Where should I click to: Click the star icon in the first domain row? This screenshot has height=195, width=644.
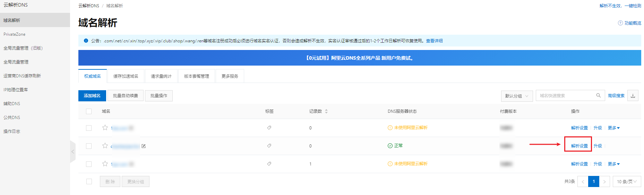(105, 128)
